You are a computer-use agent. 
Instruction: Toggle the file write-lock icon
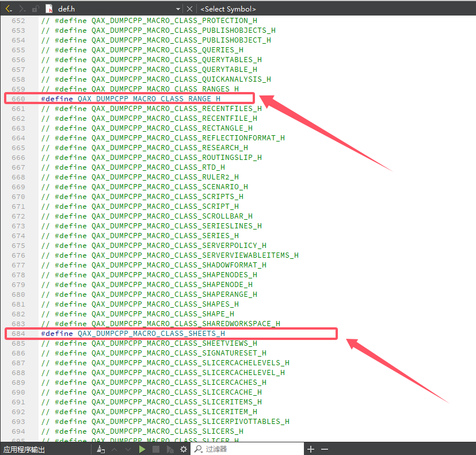tap(36, 9)
